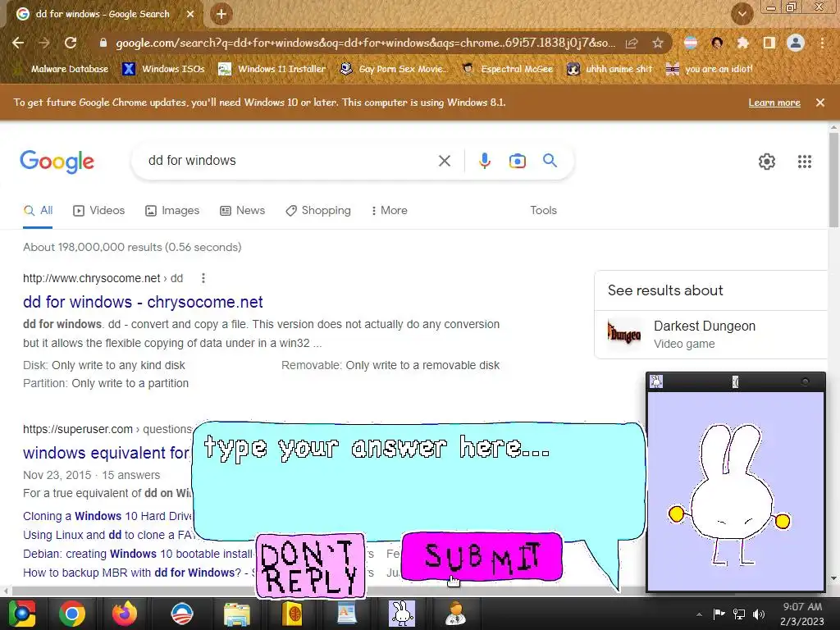Screen dimensions: 840x630
Task: Open the Windows 11 Installer bookmark
Action: coord(272,69)
